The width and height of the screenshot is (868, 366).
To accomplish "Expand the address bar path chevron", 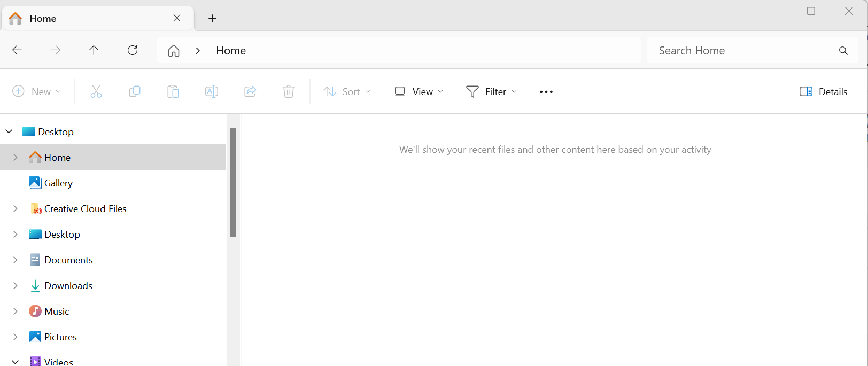I will click(x=198, y=51).
